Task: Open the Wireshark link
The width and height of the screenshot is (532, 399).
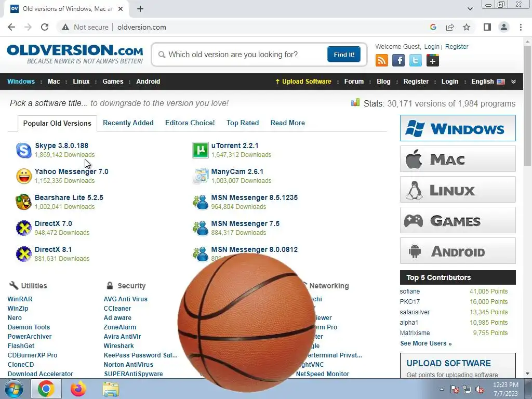Action: pos(119,345)
